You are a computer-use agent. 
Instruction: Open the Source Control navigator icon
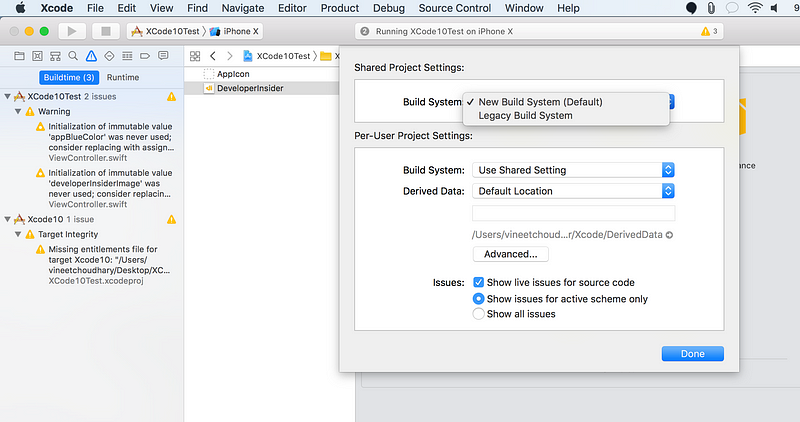[37, 56]
